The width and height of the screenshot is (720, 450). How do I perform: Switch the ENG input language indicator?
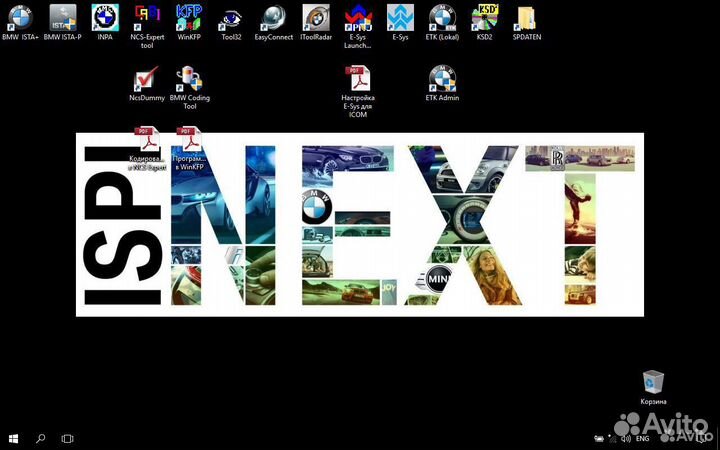pyautogui.click(x=641, y=438)
